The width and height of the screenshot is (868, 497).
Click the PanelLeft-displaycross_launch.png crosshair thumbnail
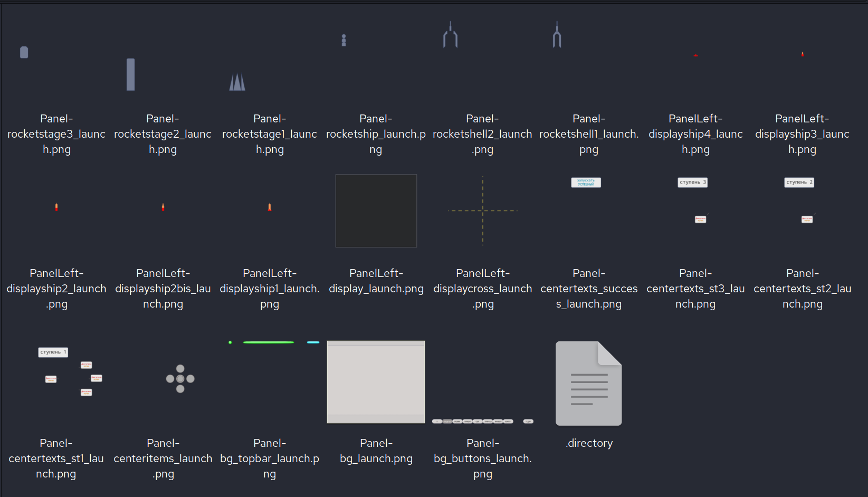tap(483, 211)
